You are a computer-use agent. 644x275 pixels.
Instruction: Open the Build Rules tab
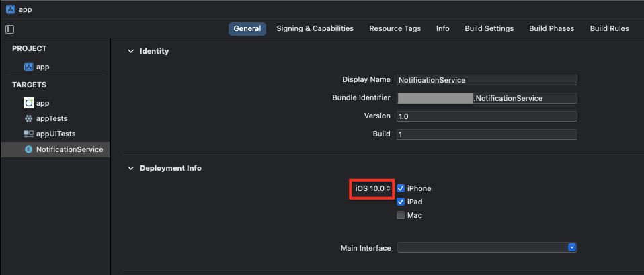[x=610, y=29]
